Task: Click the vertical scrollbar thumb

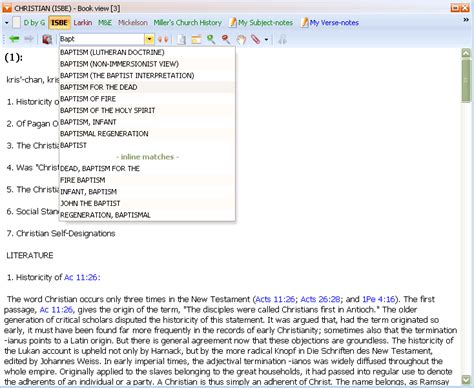Action: pos(466,81)
